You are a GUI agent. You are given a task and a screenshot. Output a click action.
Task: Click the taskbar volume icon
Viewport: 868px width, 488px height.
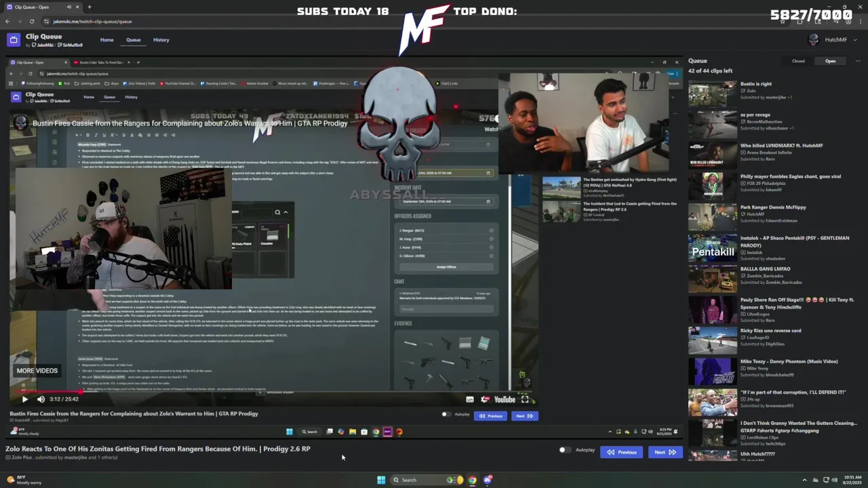[x=834, y=480]
